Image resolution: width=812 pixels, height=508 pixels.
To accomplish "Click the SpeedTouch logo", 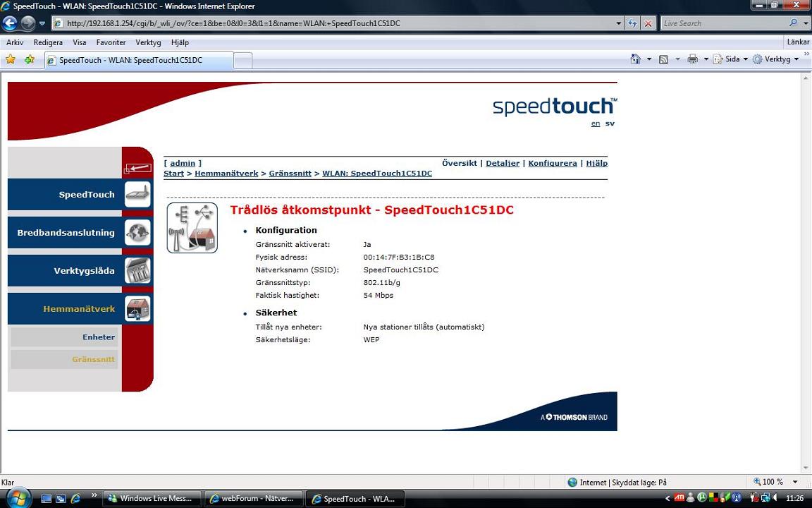I will click(x=555, y=107).
